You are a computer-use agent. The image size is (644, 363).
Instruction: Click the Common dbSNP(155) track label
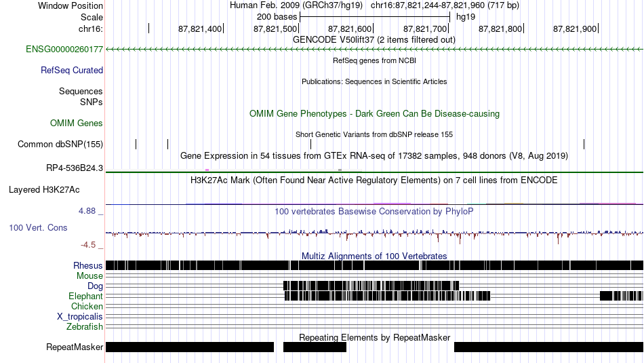(x=60, y=145)
